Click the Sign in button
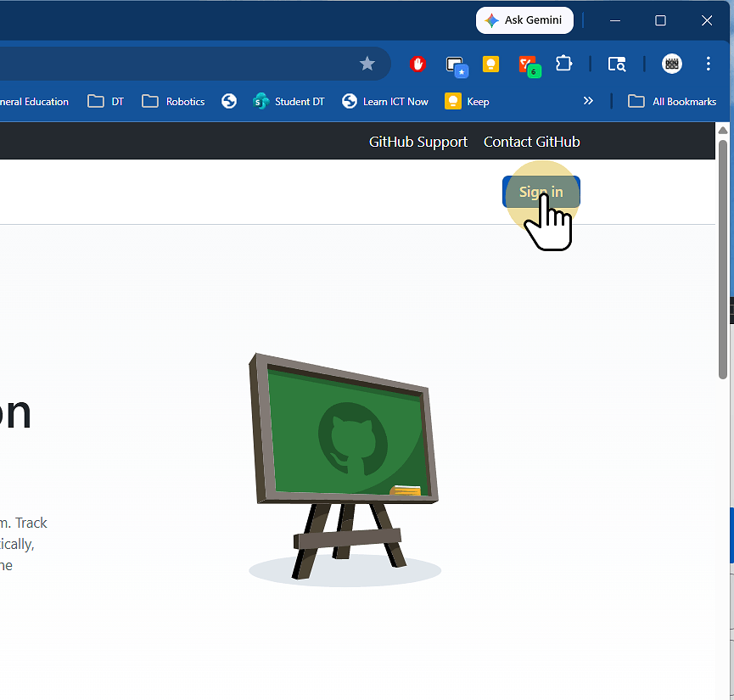This screenshot has width=734, height=700. [541, 192]
